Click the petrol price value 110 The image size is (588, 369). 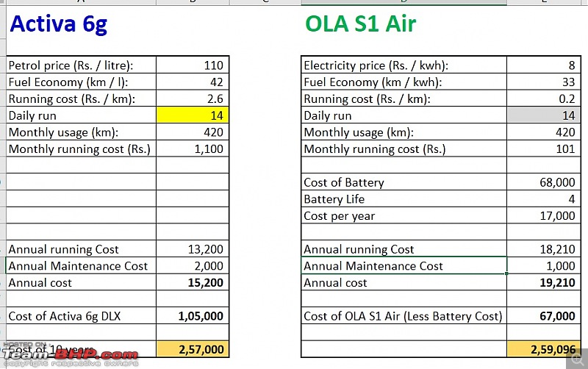[193, 65]
